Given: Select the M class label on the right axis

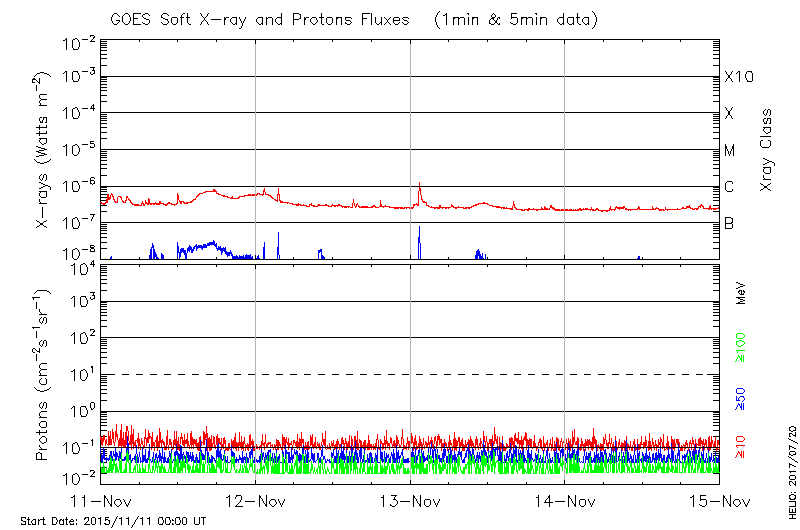Looking at the screenshot, I should (730, 151).
